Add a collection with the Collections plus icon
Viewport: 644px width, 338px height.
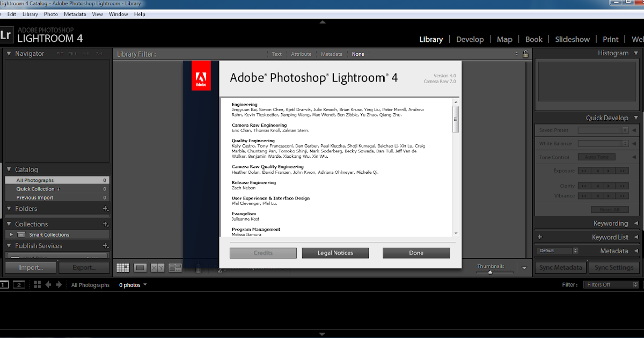[x=105, y=224]
